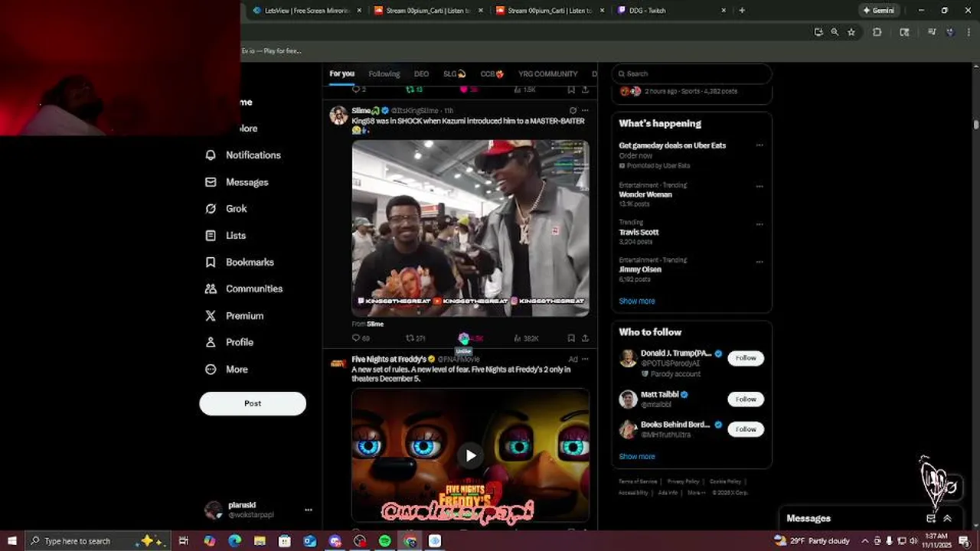Open more options on Slime post
Image resolution: width=980 pixels, height=551 pixels.
click(x=585, y=111)
